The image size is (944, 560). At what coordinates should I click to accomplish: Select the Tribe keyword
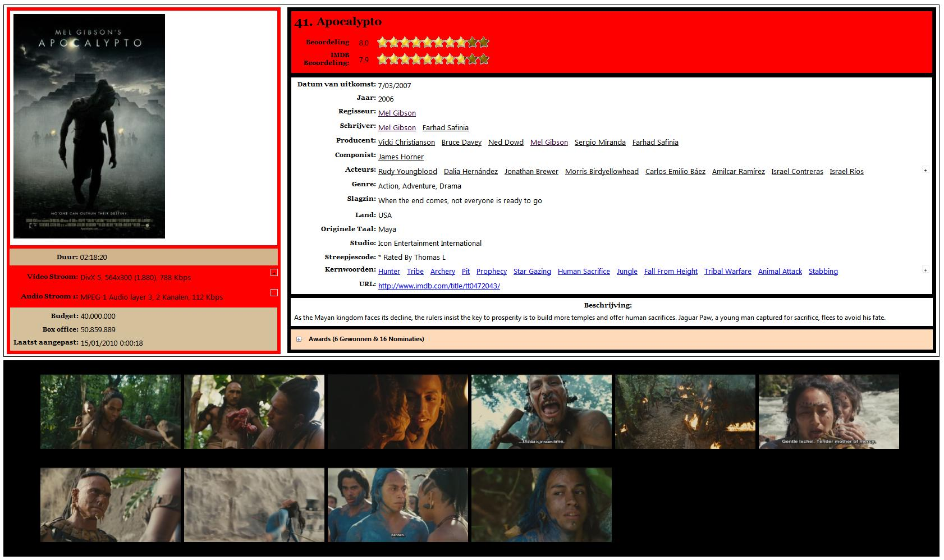pos(415,271)
